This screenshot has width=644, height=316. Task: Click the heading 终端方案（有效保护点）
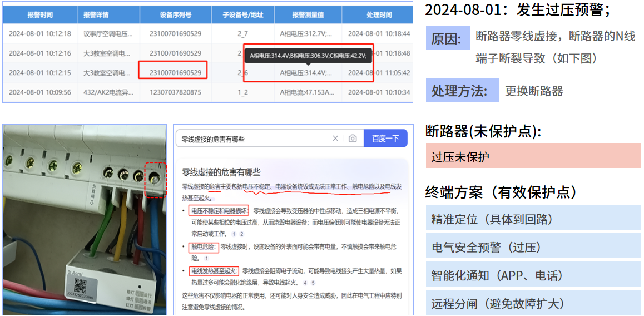501,191
